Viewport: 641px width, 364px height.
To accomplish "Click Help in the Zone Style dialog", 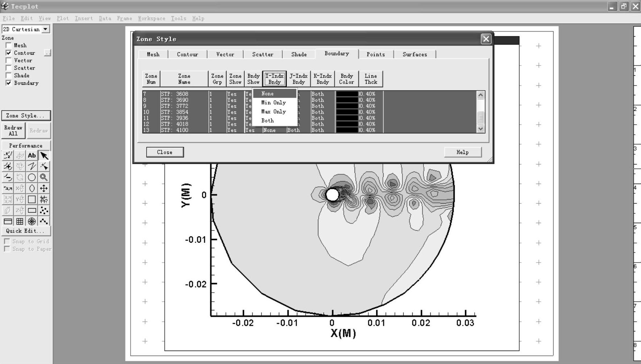I will click(463, 152).
